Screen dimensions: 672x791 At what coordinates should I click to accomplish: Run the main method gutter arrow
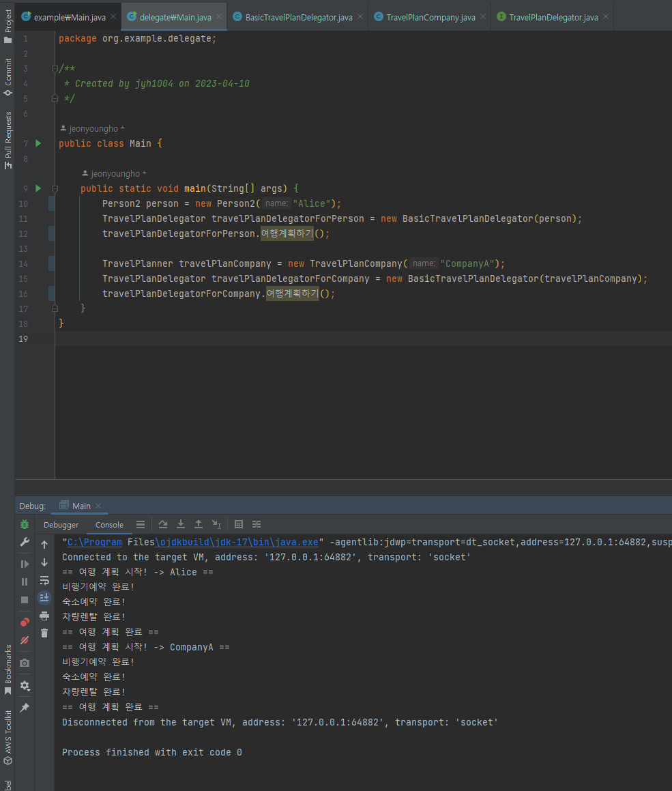[38, 188]
